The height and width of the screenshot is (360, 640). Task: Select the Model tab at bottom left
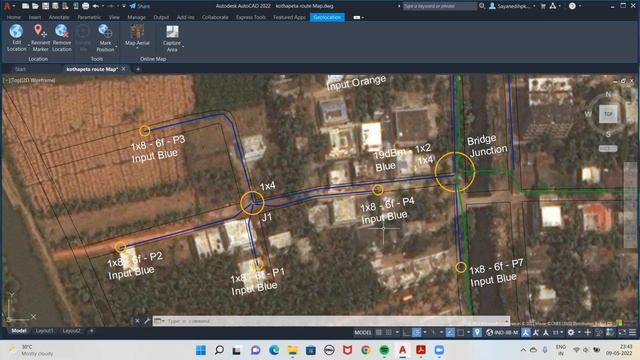click(x=19, y=331)
